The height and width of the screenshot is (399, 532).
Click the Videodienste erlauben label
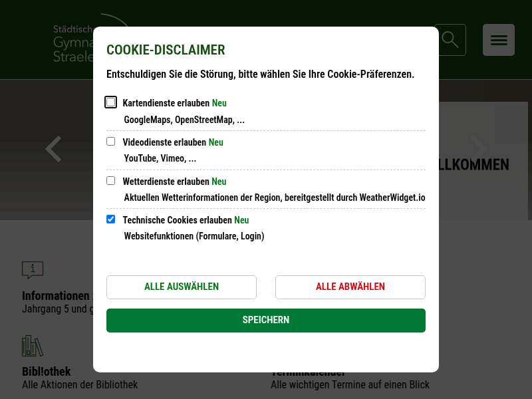164,142
